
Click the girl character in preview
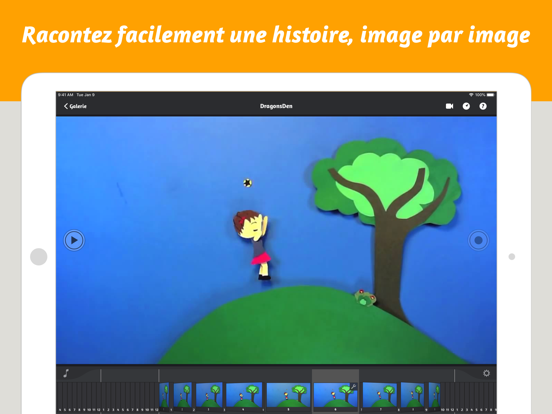[x=253, y=245]
